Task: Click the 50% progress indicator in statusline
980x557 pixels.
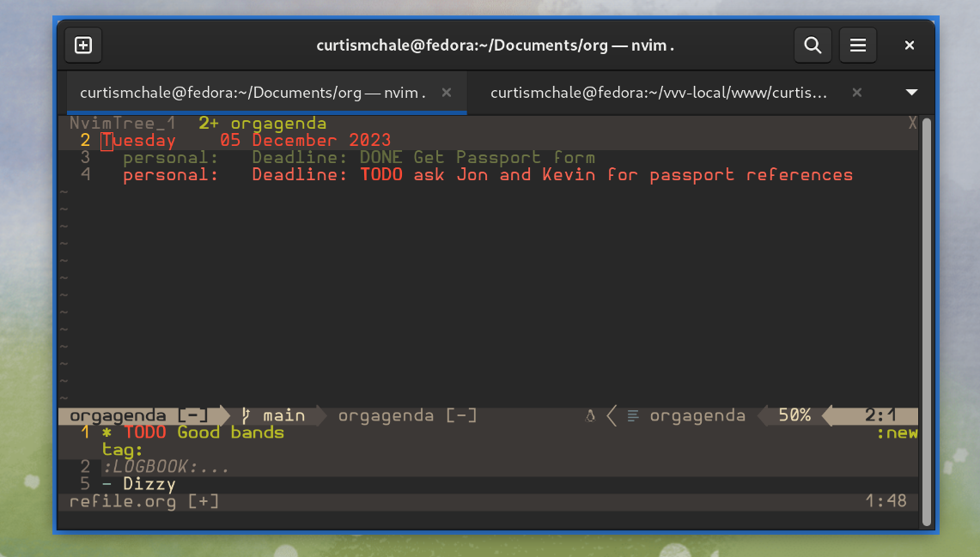Action: [794, 415]
